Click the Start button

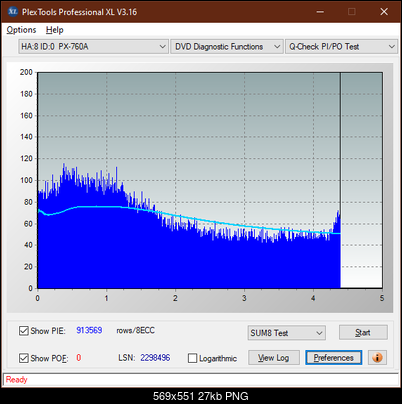363,332
